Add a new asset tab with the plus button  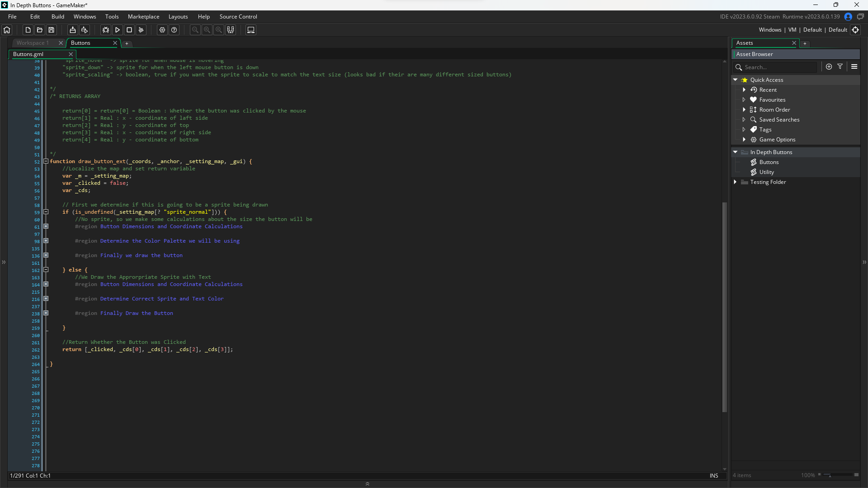pyautogui.click(x=805, y=43)
